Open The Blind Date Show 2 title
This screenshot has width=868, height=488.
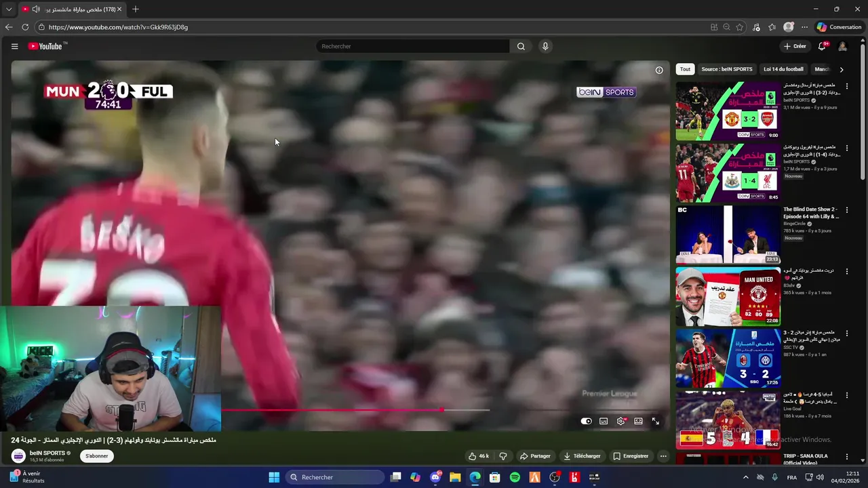pyautogui.click(x=812, y=213)
